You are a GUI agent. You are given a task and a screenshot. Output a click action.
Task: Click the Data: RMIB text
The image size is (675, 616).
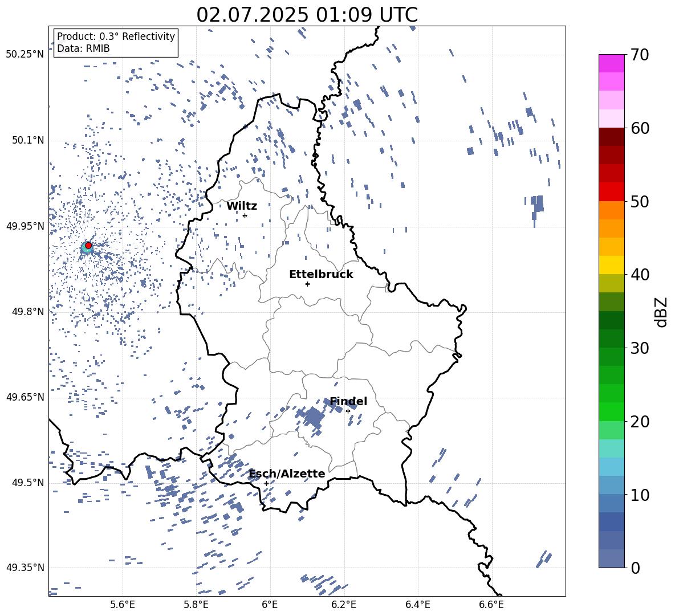tap(83, 48)
